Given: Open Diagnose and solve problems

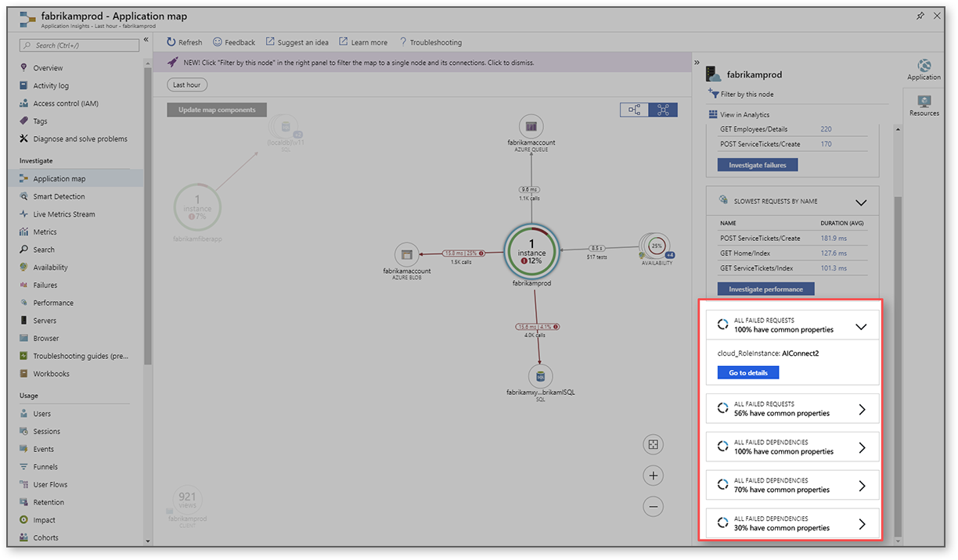Looking at the screenshot, I should tap(80, 139).
